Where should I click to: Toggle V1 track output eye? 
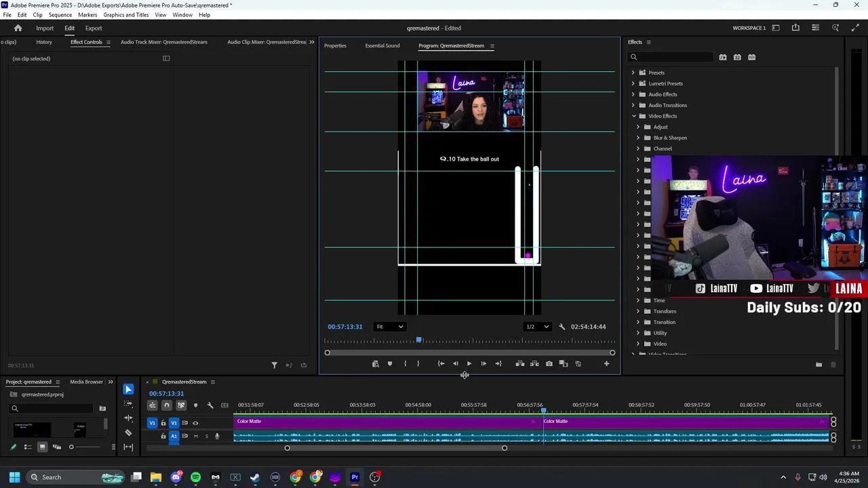point(195,423)
